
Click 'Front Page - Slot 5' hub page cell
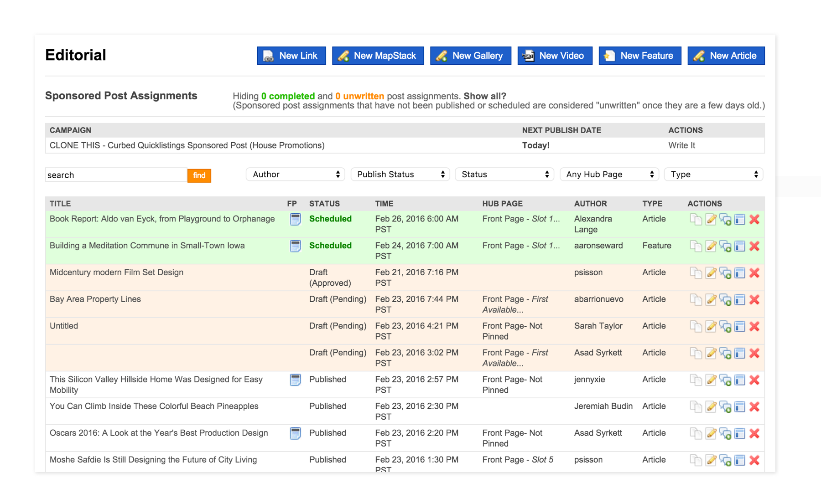coord(518,460)
